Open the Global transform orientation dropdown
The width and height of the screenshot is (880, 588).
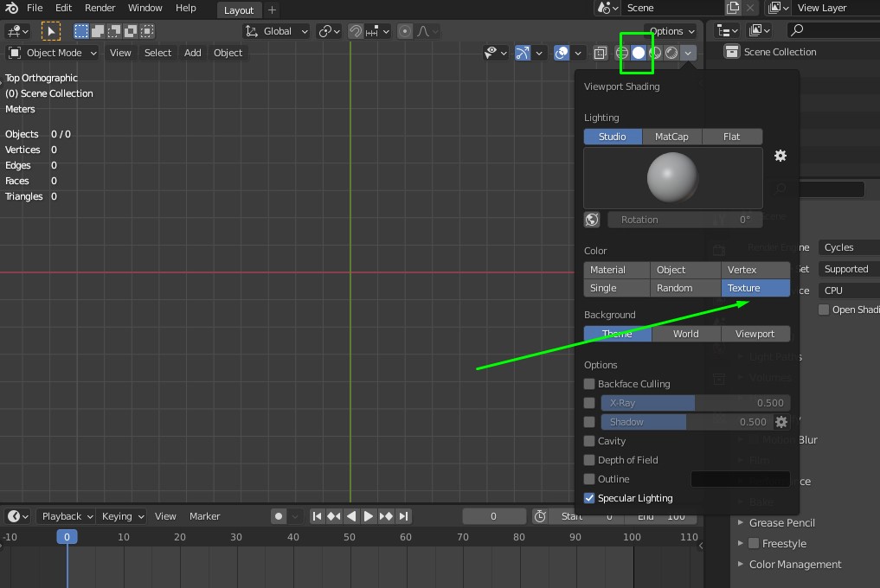[x=277, y=31]
